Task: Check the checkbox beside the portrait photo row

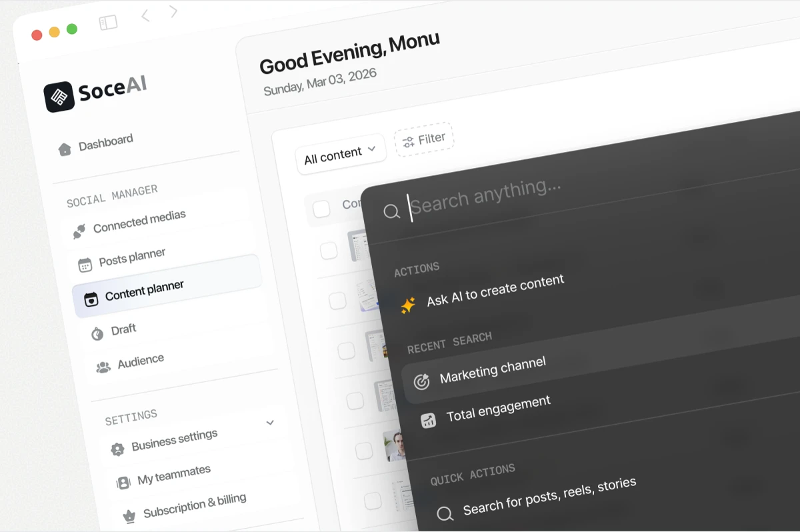Action: 364,451
